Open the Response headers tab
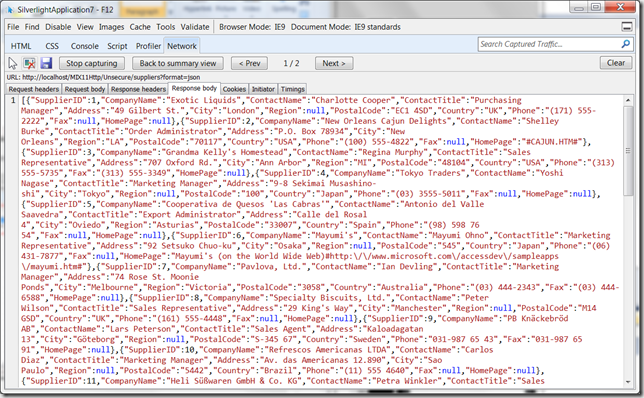Viewport: 644px width, 398px height. pos(138,89)
